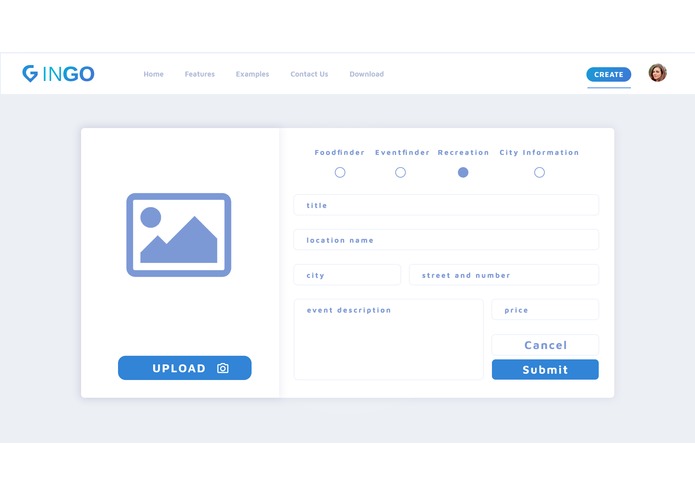Focus the title input field

click(x=446, y=205)
